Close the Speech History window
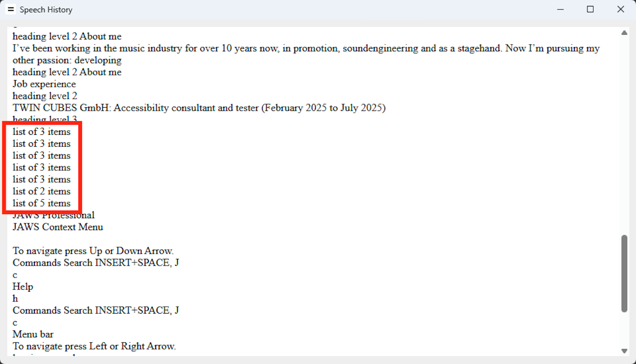This screenshot has height=364, width=636. (621, 9)
